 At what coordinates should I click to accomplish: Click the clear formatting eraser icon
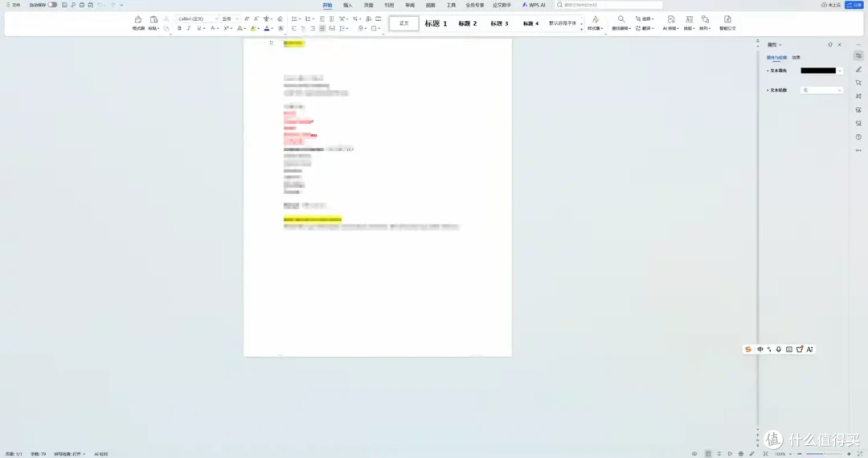(x=280, y=18)
